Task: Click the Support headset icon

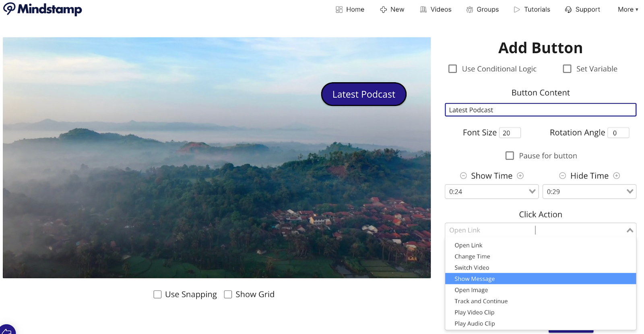Action: 568,10
